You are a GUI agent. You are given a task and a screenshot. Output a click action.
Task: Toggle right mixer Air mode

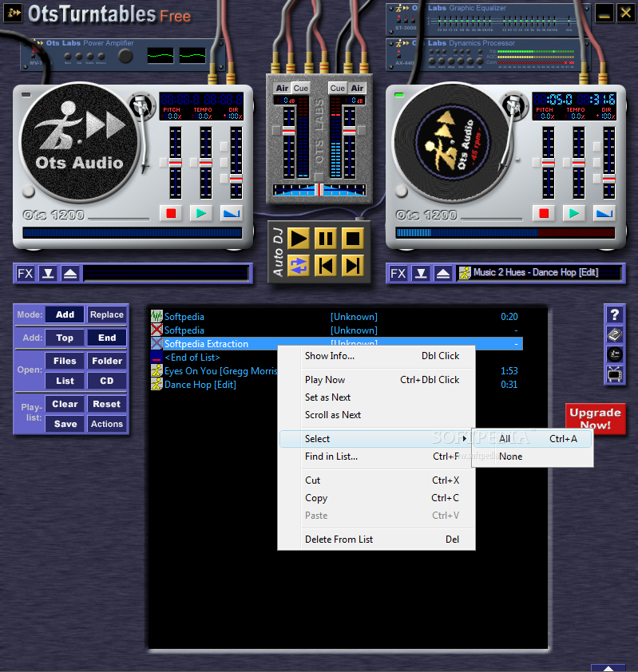click(x=357, y=89)
